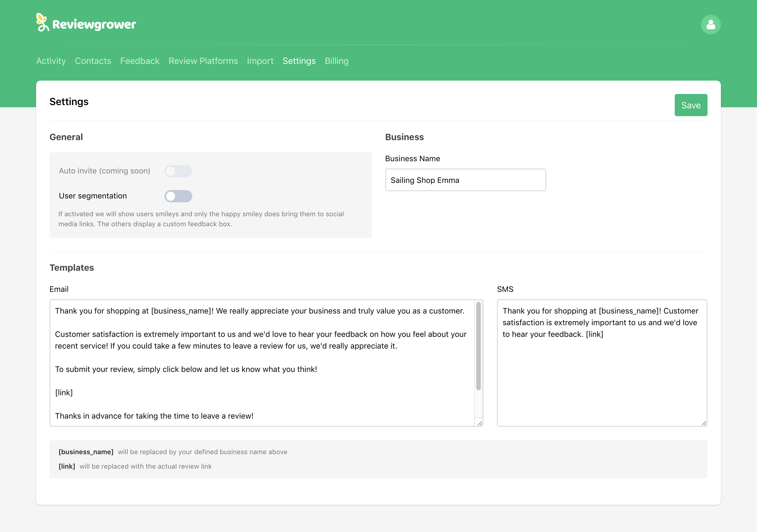Save the current settings
Viewport: 757px width, 532px height.
(x=691, y=105)
